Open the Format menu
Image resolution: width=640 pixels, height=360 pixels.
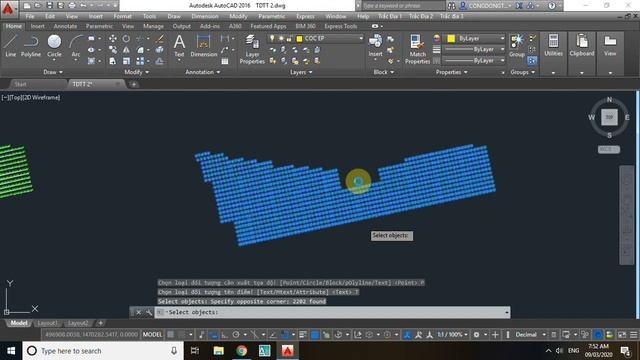click(122, 16)
